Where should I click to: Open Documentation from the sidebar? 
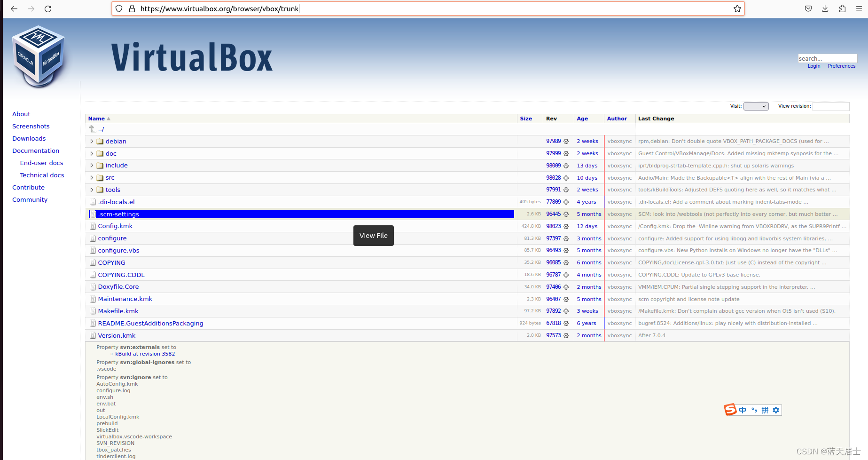[x=36, y=151]
